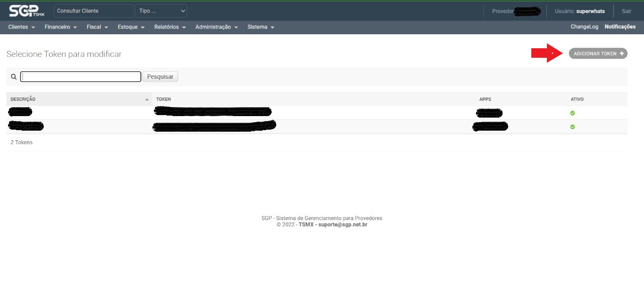644x294 pixels.
Task: Expand the Administração menu
Action: 216,27
